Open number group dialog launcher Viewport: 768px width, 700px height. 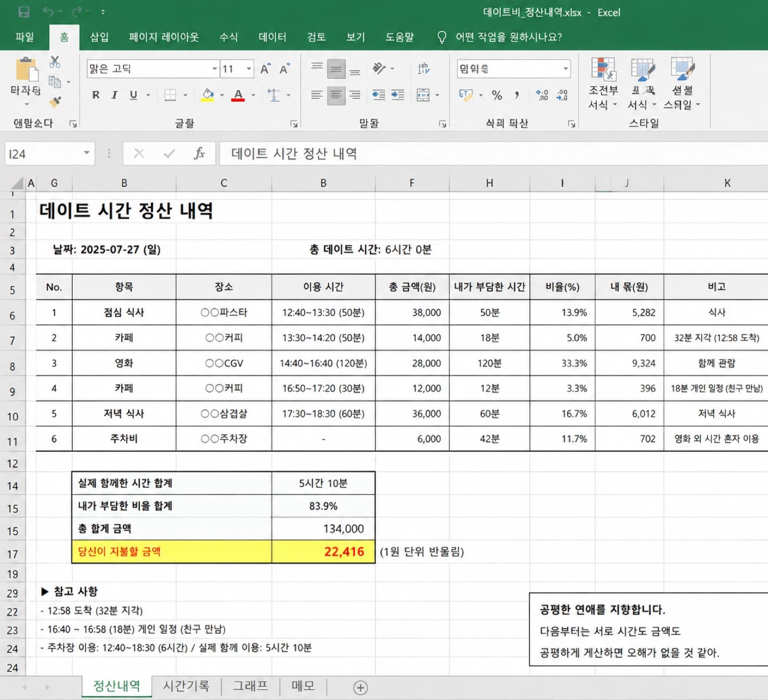coord(572,124)
